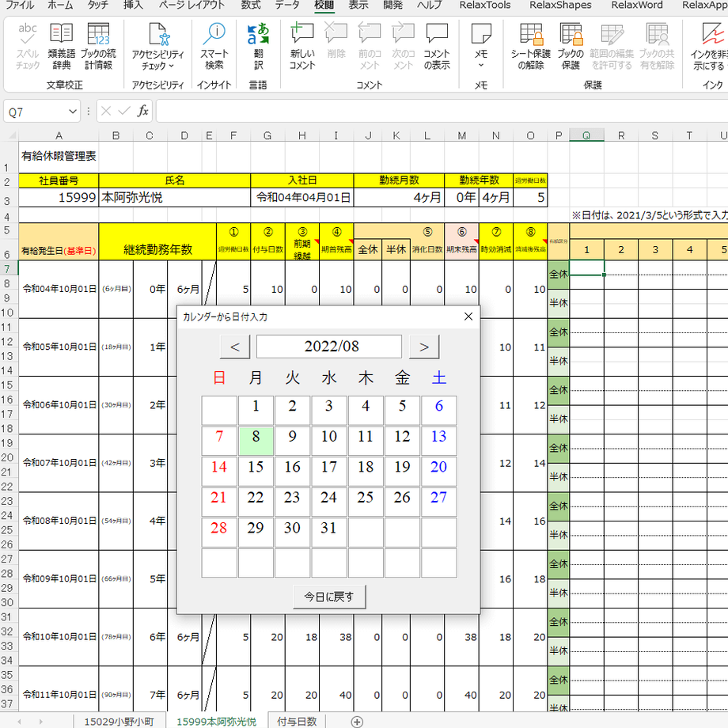
Task: Select the 令和05年10月01日 date cell
Action: (x=59, y=347)
